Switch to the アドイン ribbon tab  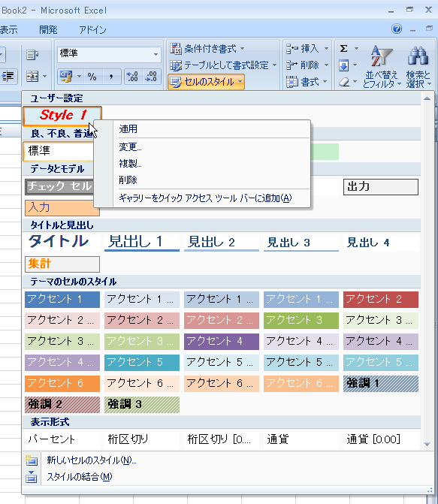[92, 30]
